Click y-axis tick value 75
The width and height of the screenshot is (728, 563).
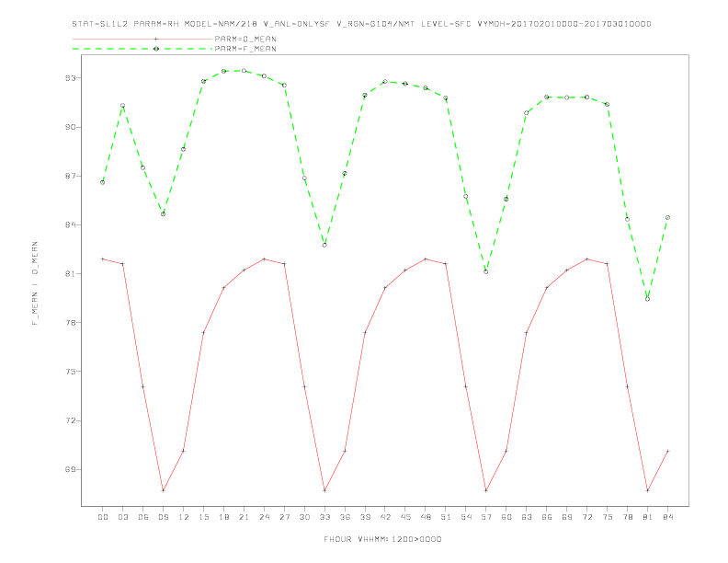70,372
